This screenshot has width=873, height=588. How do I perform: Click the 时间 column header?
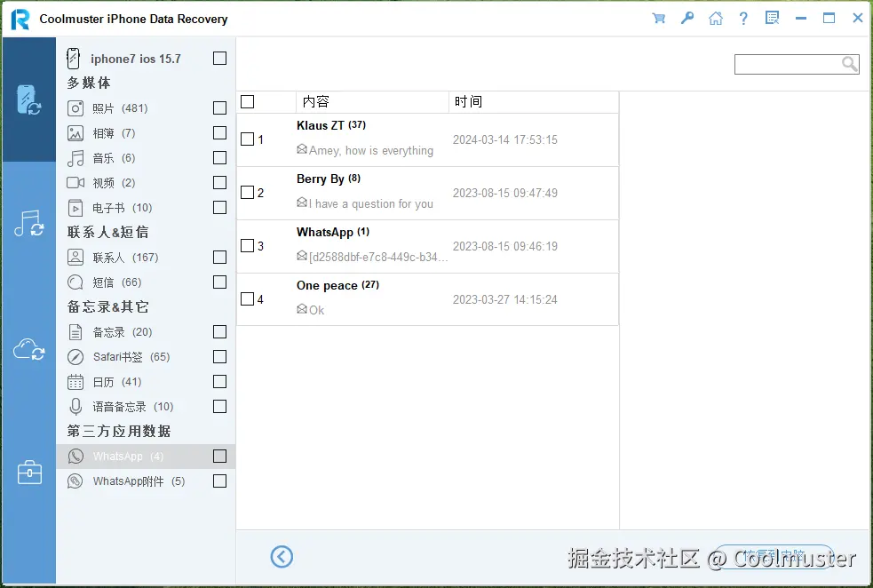[534, 102]
